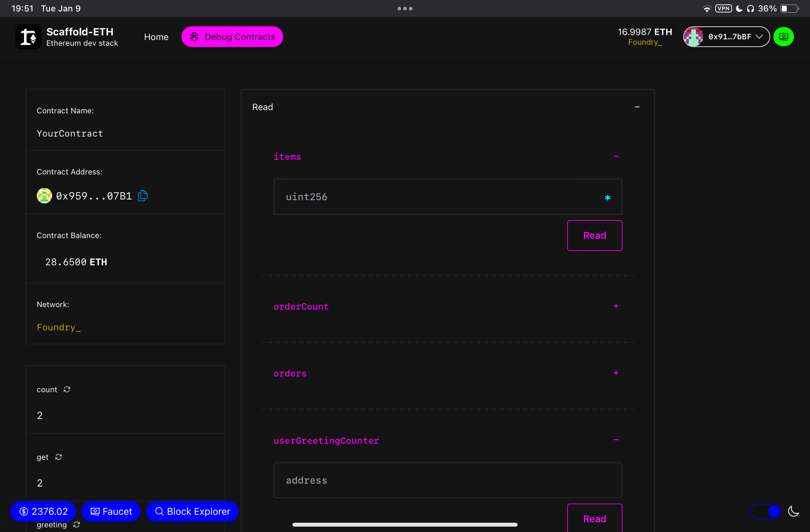This screenshot has height=532, width=810.
Task: Click the contract address blockie avatar
Action: (x=44, y=196)
